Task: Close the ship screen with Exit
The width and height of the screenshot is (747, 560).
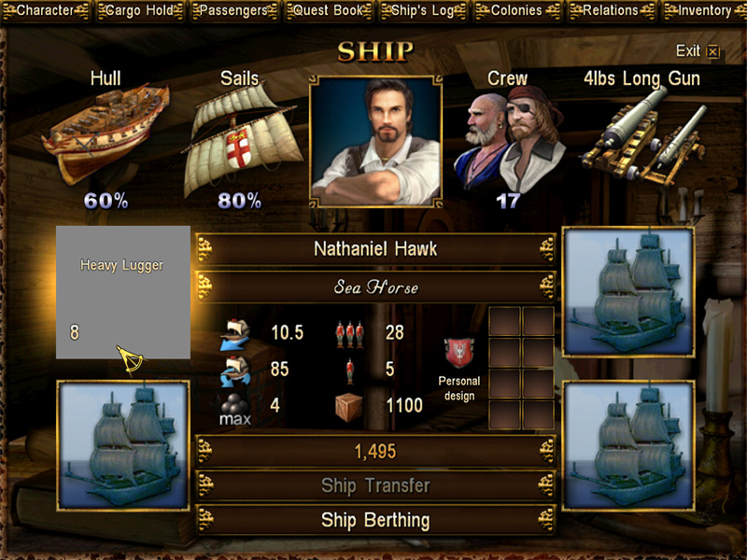Action: (698, 51)
